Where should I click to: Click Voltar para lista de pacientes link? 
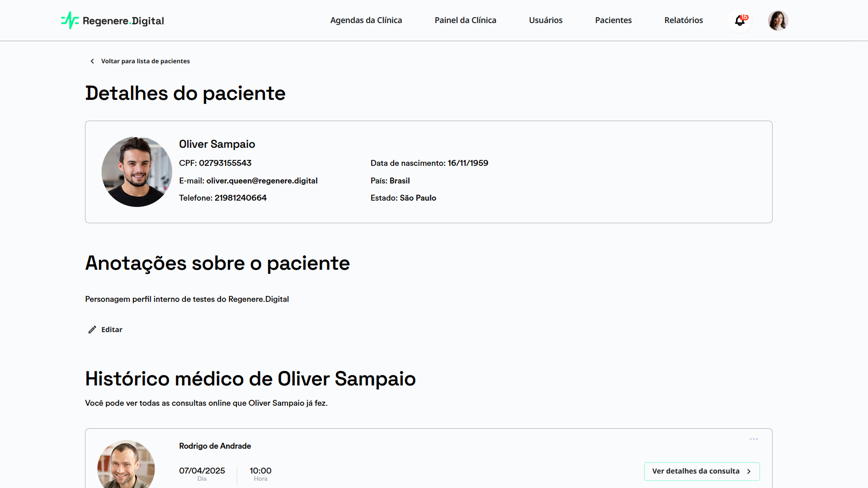[x=145, y=61]
